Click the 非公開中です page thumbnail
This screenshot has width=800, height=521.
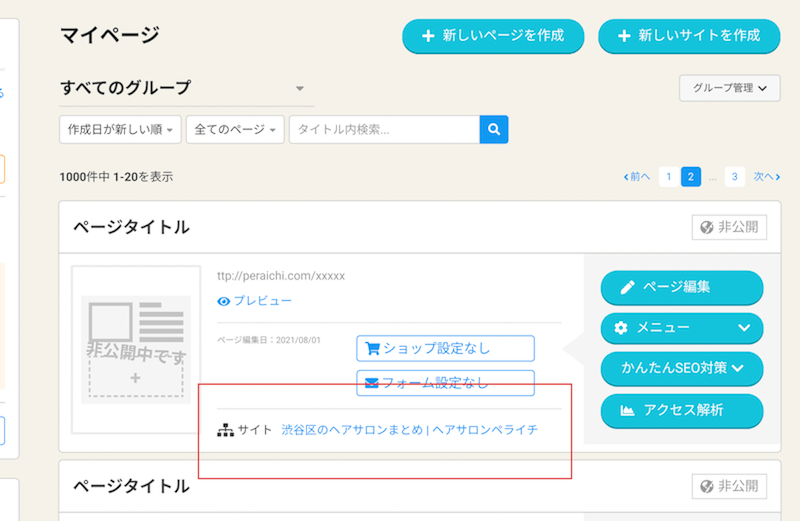(x=136, y=350)
